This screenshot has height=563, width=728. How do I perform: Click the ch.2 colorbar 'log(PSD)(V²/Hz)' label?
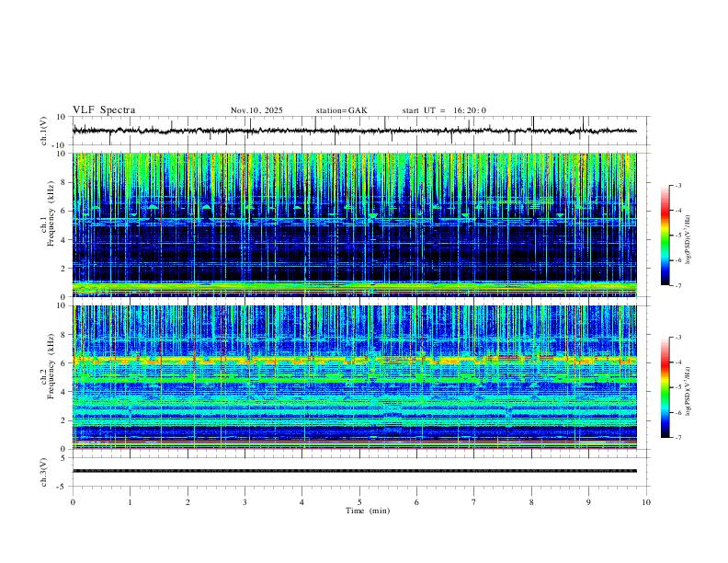tap(688, 392)
